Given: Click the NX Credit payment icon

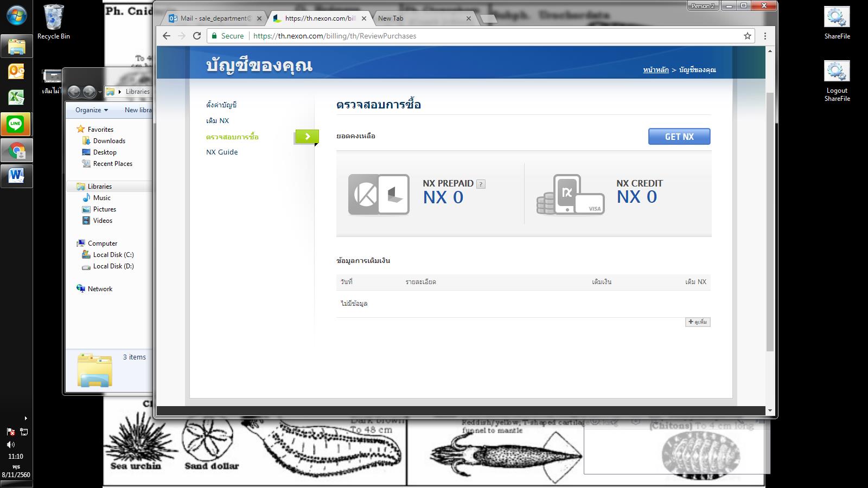Looking at the screenshot, I should click(571, 194).
